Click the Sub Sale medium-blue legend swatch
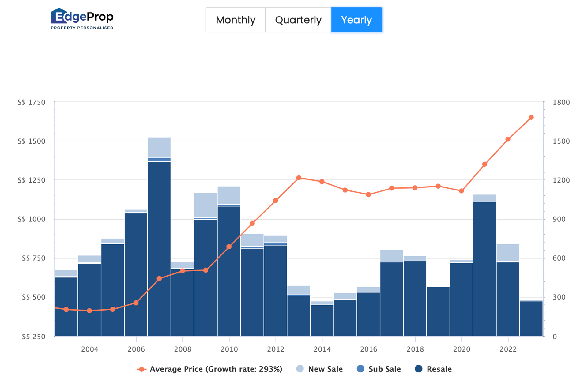This screenshot has height=392, width=588. coord(361,369)
